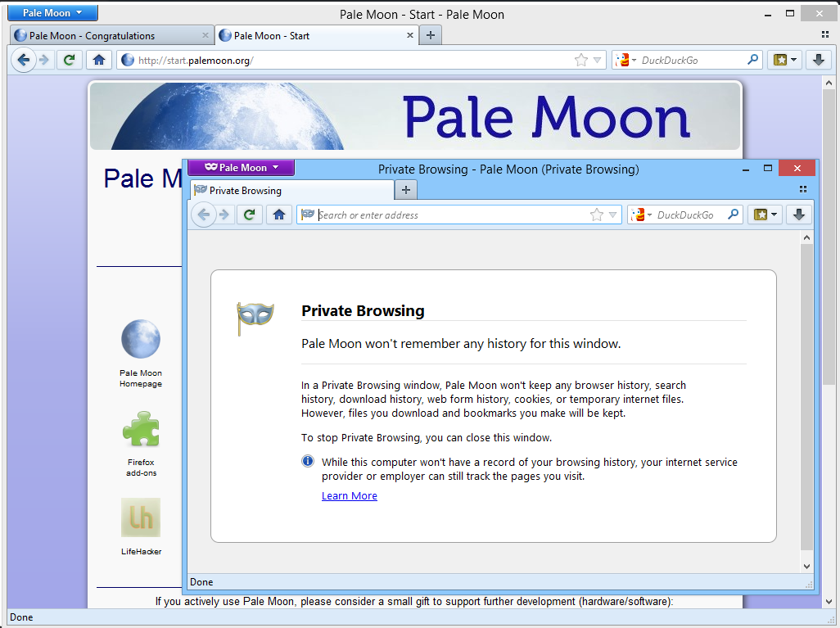840x628 pixels.
Task: Click forward arrow in Private Browsing window
Action: 224,215
